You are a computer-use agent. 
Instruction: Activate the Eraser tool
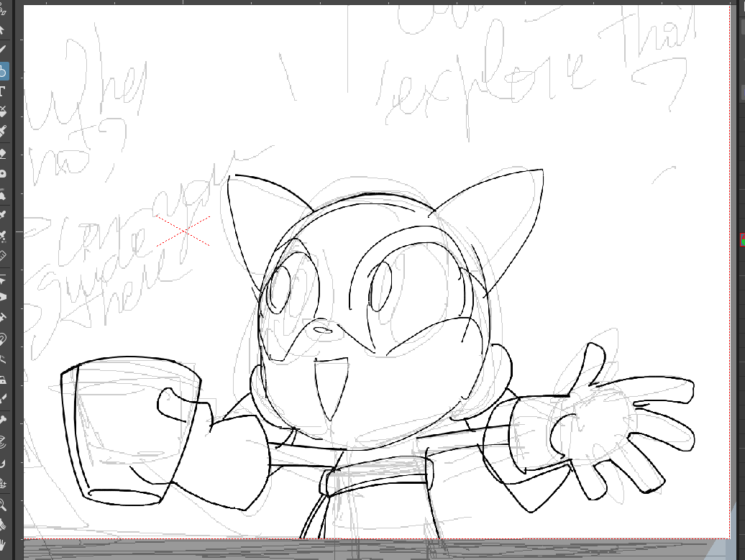pyautogui.click(x=3, y=153)
